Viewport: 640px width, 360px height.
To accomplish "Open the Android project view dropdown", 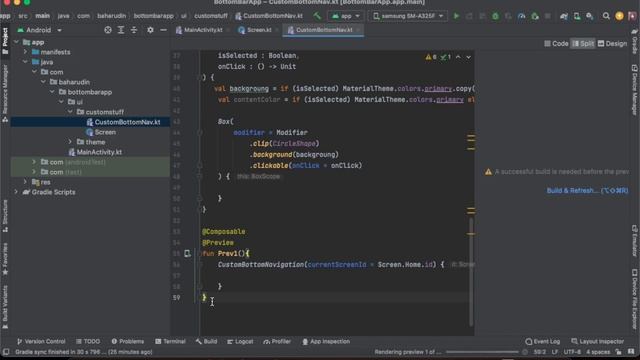I will tap(39, 30).
